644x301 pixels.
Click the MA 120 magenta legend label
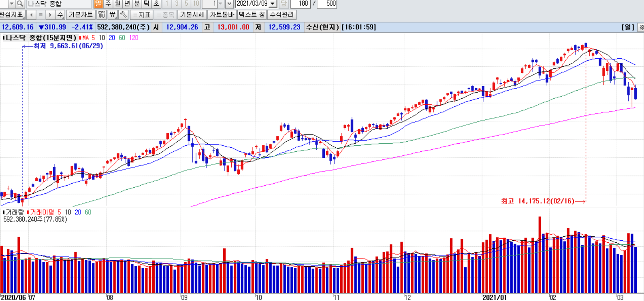coord(134,38)
